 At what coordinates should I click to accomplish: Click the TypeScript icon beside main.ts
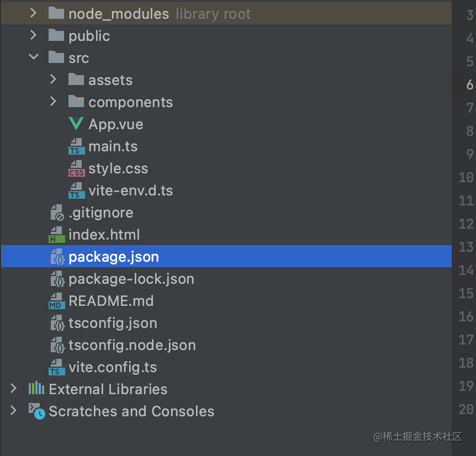(77, 146)
